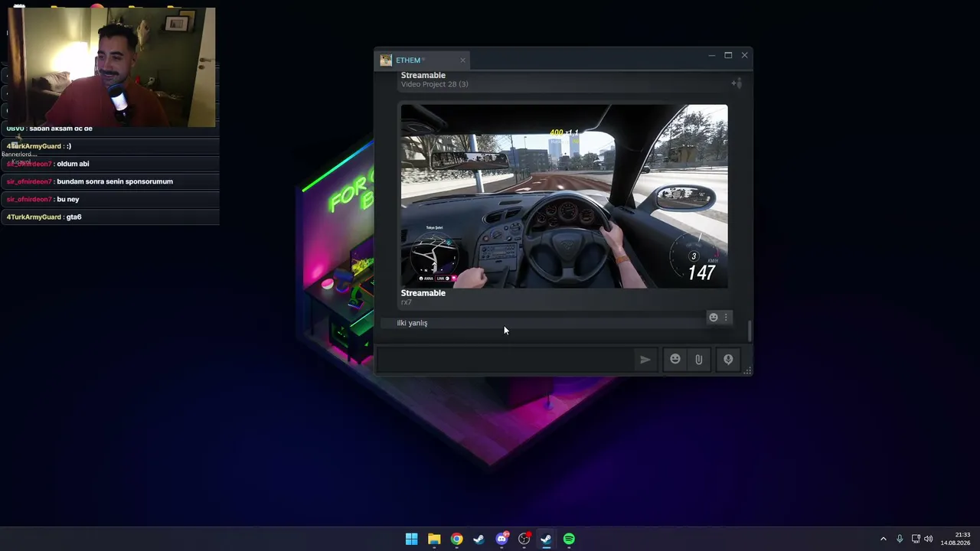
Task: Open Spotify from the taskbar
Action: tap(569, 539)
